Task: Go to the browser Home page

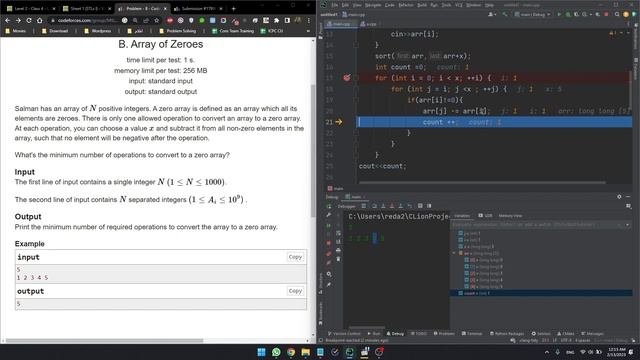Action: [x=40, y=20]
